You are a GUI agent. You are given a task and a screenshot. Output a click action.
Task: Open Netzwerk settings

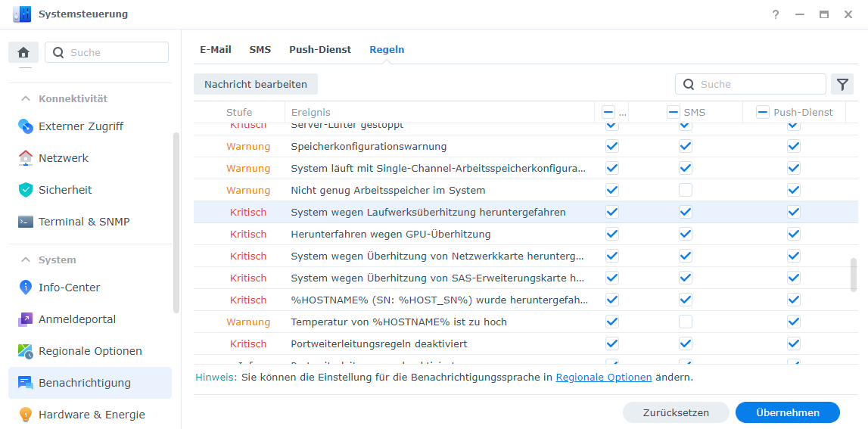64,158
